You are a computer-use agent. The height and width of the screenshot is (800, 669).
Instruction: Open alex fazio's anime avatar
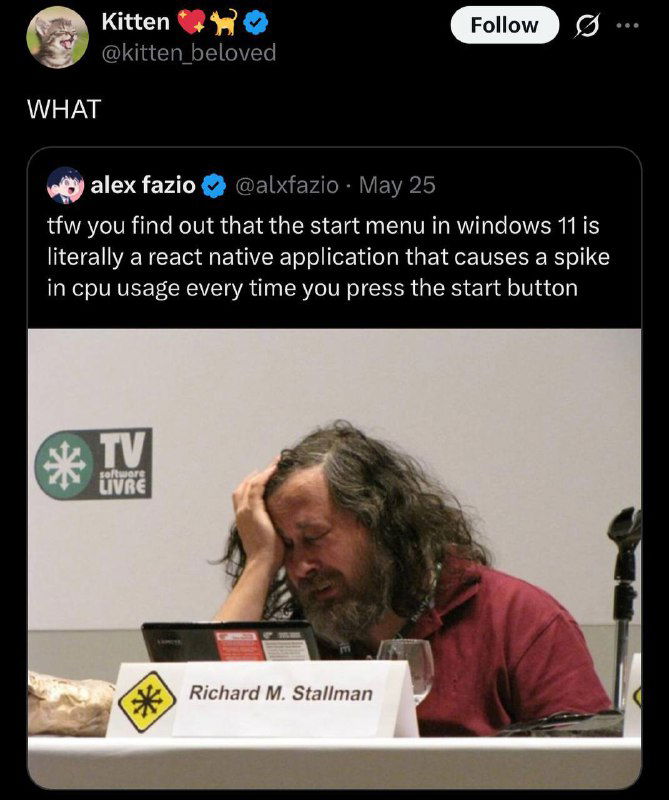point(65,185)
